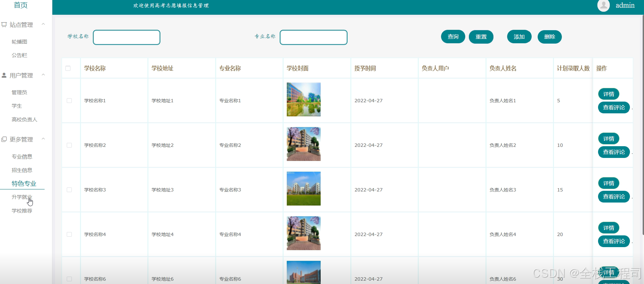The width and height of the screenshot is (644, 284).
Task: Open 详情 for 学校名称2
Action: [x=609, y=139]
